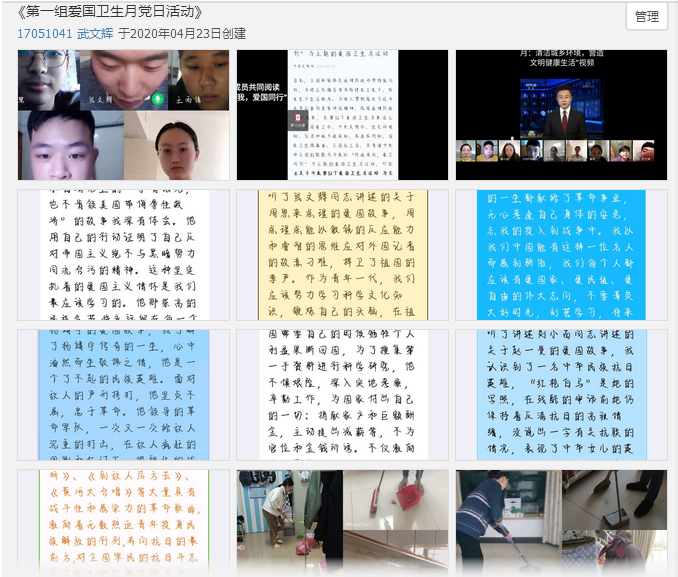The width and height of the screenshot is (678, 577).
Task: Click the 管理 button
Action: coord(646,17)
